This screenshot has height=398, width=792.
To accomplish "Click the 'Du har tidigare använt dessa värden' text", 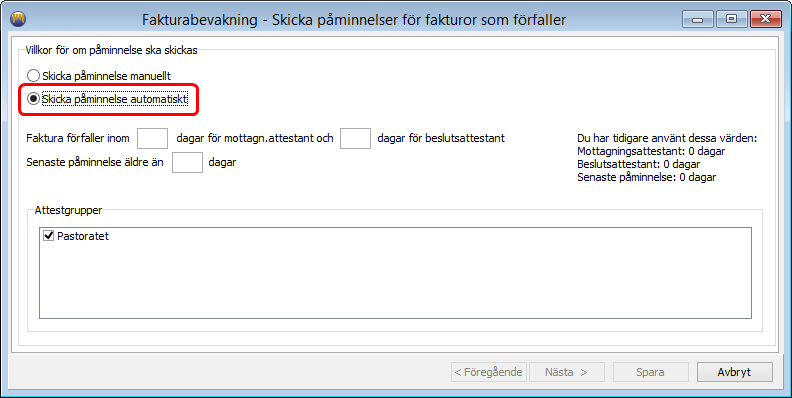I will click(x=667, y=138).
